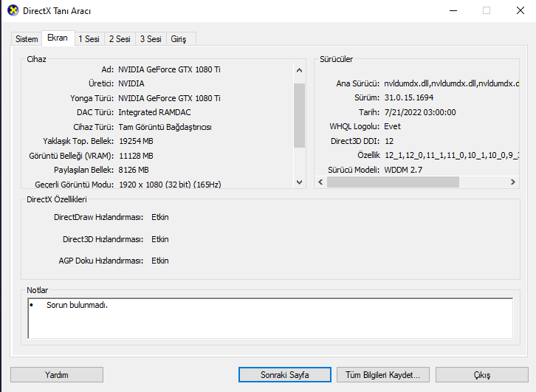The width and height of the screenshot is (536, 392).
Task: Open the 1 Sesi tab
Action: coord(89,39)
